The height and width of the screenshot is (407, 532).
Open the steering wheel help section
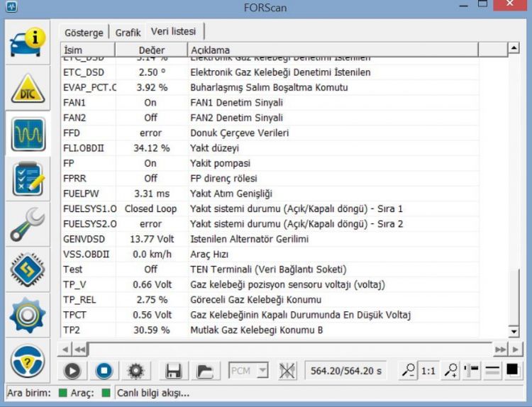click(28, 361)
